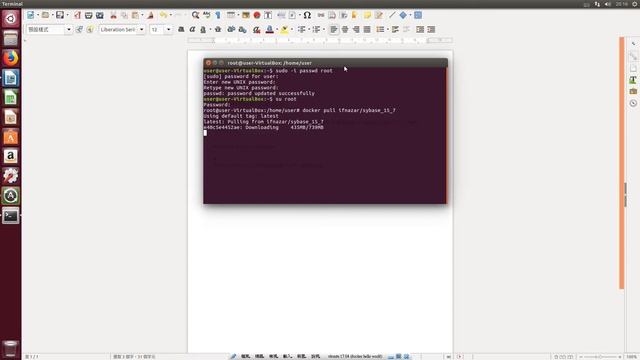Click the Increase Indent icon

(420, 29)
